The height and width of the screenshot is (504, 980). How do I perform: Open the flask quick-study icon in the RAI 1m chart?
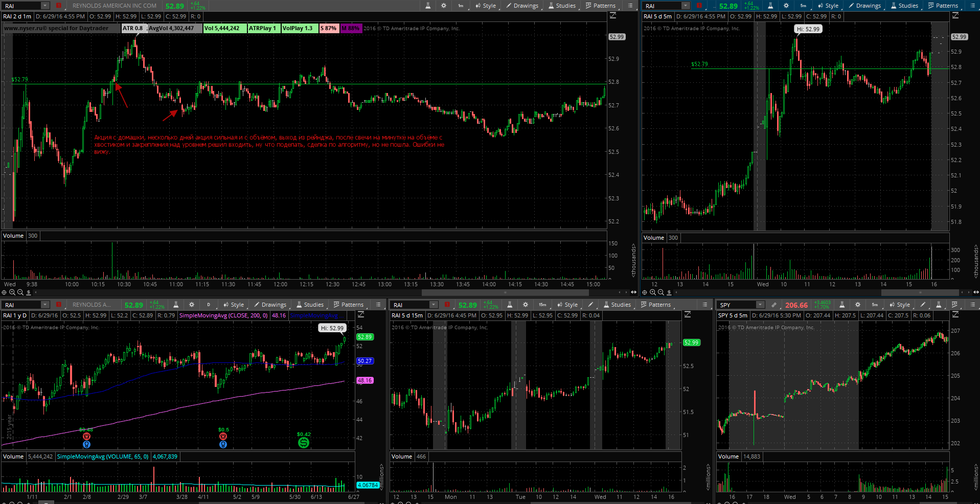coord(428,6)
